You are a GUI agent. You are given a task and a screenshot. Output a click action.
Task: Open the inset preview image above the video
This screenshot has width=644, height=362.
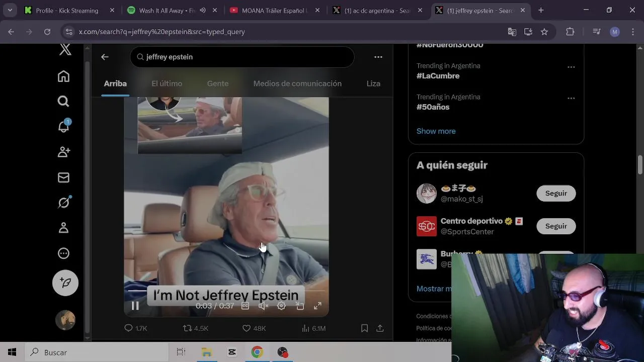coord(190,126)
